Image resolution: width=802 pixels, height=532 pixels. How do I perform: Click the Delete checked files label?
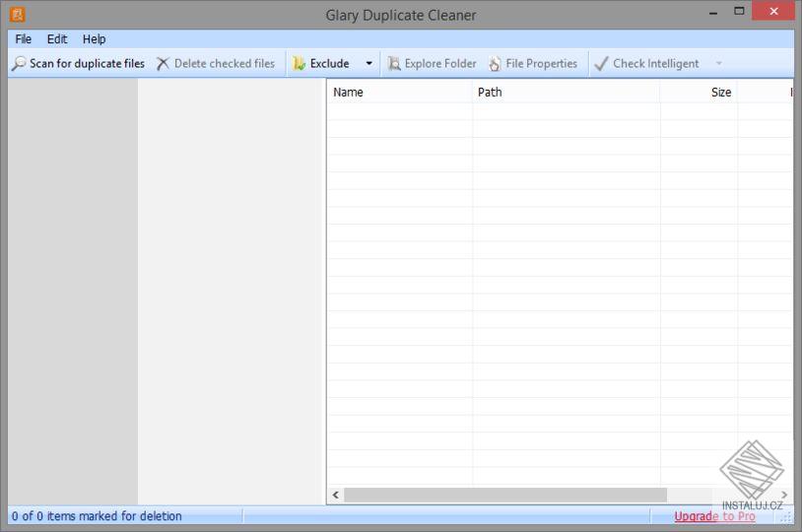225,63
